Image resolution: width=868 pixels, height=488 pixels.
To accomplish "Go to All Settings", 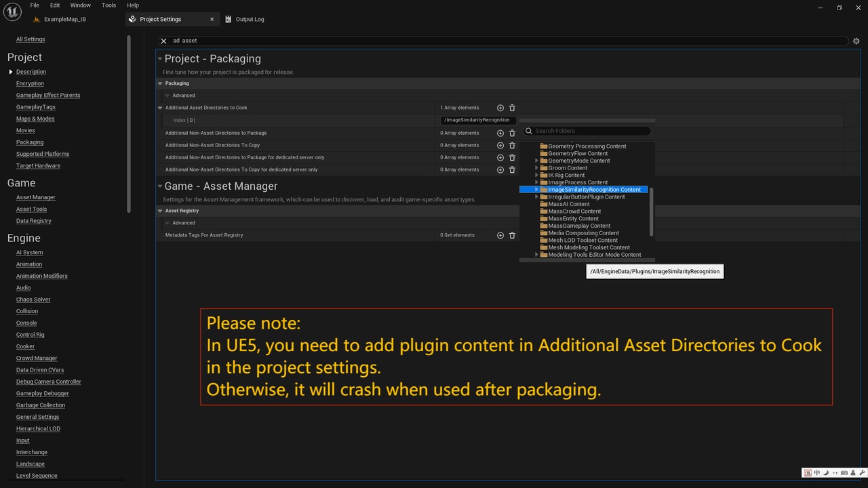I will (x=31, y=39).
